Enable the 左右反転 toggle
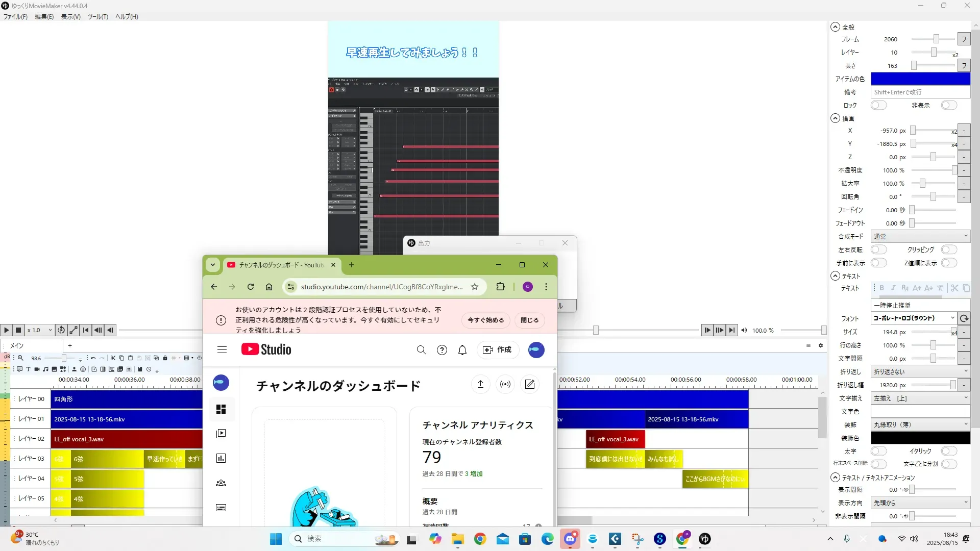 click(x=878, y=249)
